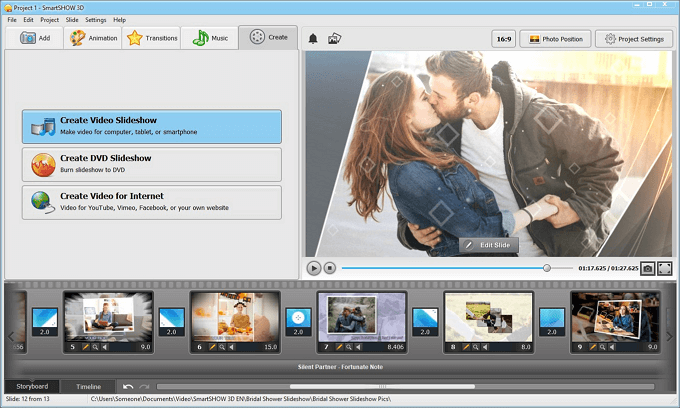This screenshot has height=408, width=680.
Task: Click the speaker icon on slide 9
Action: pos(611,347)
